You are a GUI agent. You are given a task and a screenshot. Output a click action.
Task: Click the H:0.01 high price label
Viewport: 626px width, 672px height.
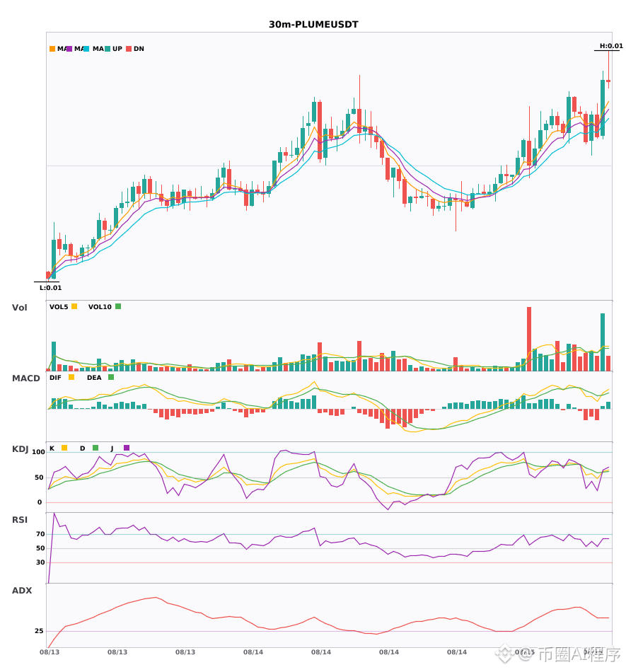[611, 46]
